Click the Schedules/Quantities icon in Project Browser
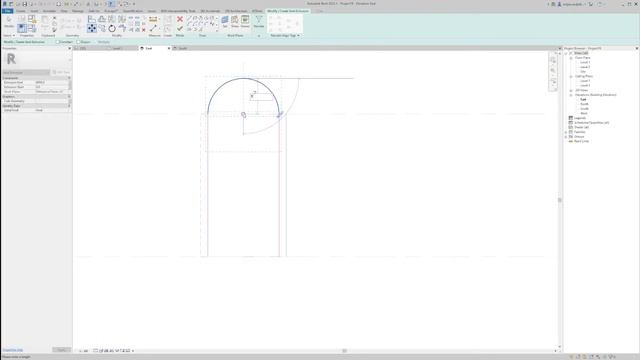 (x=571, y=122)
